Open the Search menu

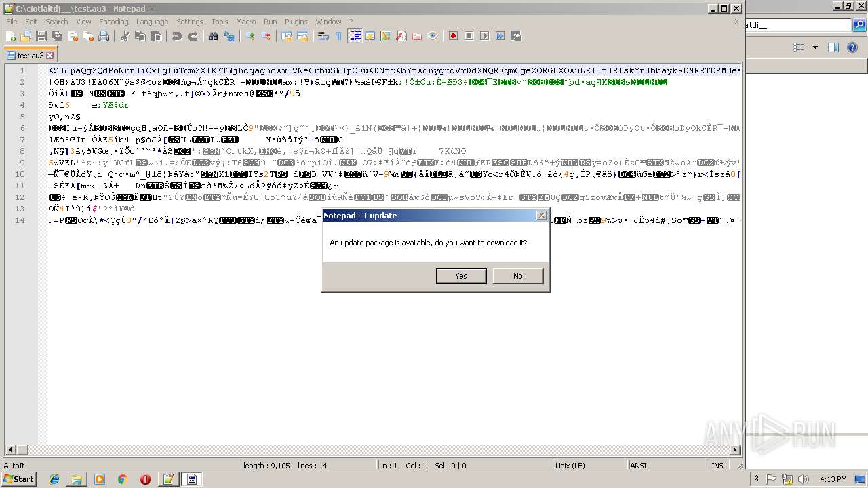(x=57, y=22)
